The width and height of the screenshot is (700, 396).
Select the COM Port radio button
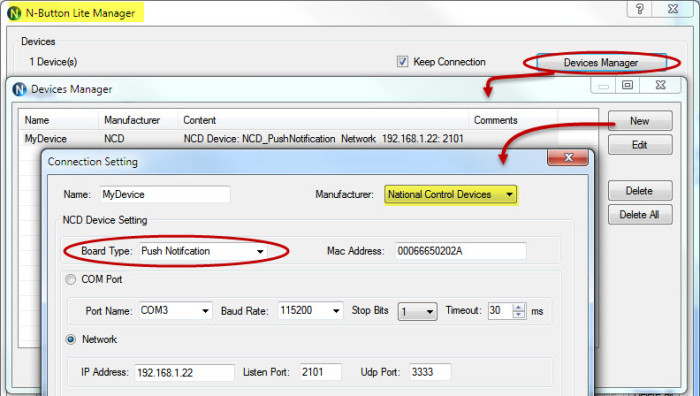pos(71,279)
